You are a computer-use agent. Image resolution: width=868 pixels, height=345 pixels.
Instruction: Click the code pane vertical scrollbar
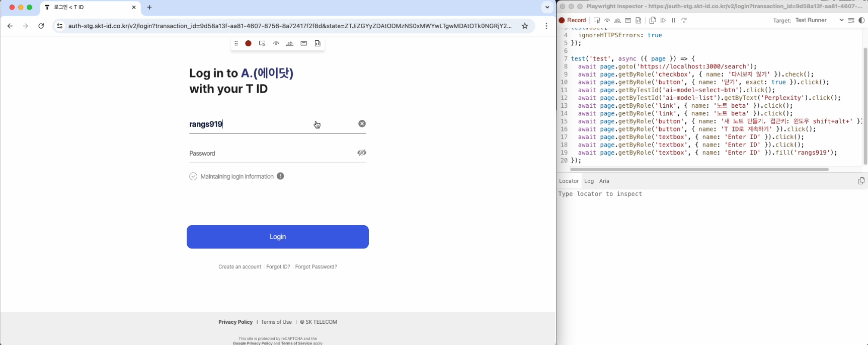coord(865,106)
